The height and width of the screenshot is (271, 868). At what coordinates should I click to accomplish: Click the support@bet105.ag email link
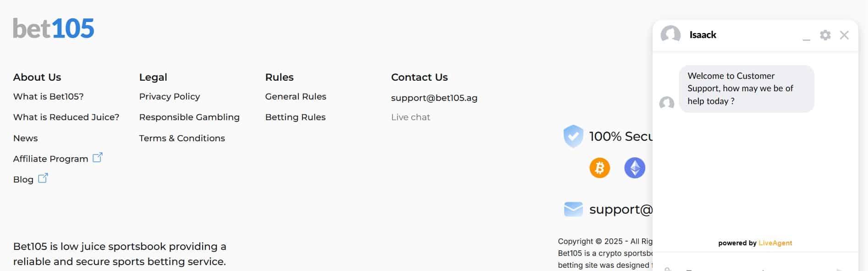click(x=434, y=98)
